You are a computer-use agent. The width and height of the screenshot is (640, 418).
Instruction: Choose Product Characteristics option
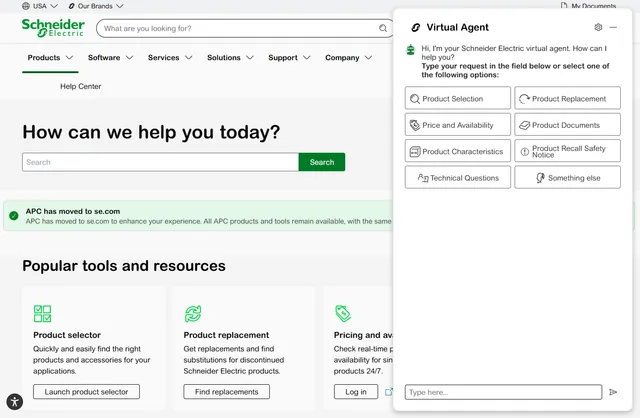tap(458, 151)
